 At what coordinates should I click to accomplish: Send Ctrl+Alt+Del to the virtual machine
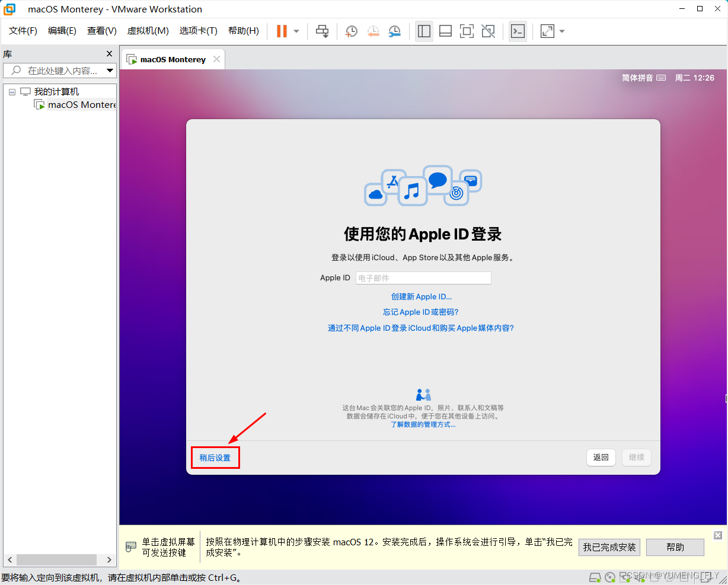322,31
